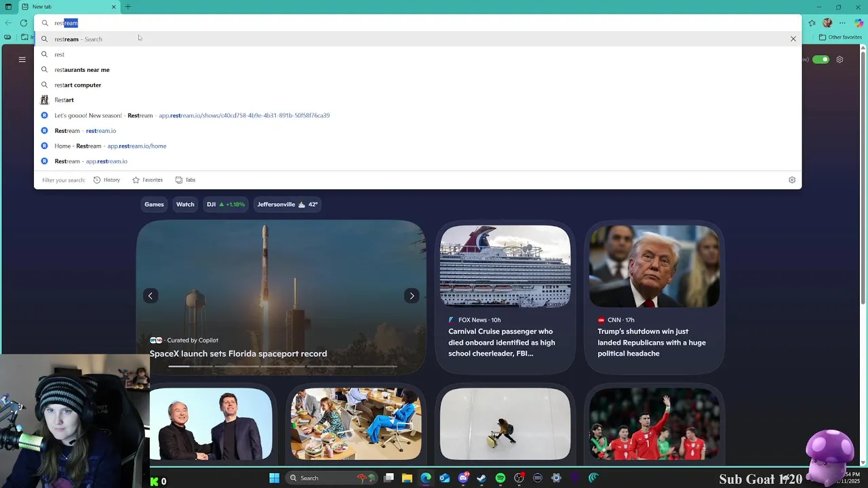Open Spotify from the taskbar
The width and height of the screenshot is (868, 488).
coord(500,478)
